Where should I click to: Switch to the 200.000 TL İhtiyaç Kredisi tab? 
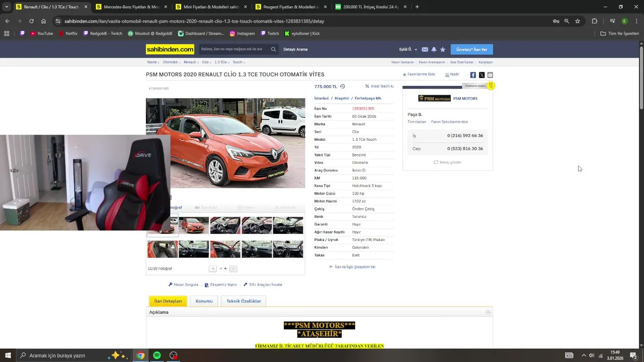[x=371, y=7]
